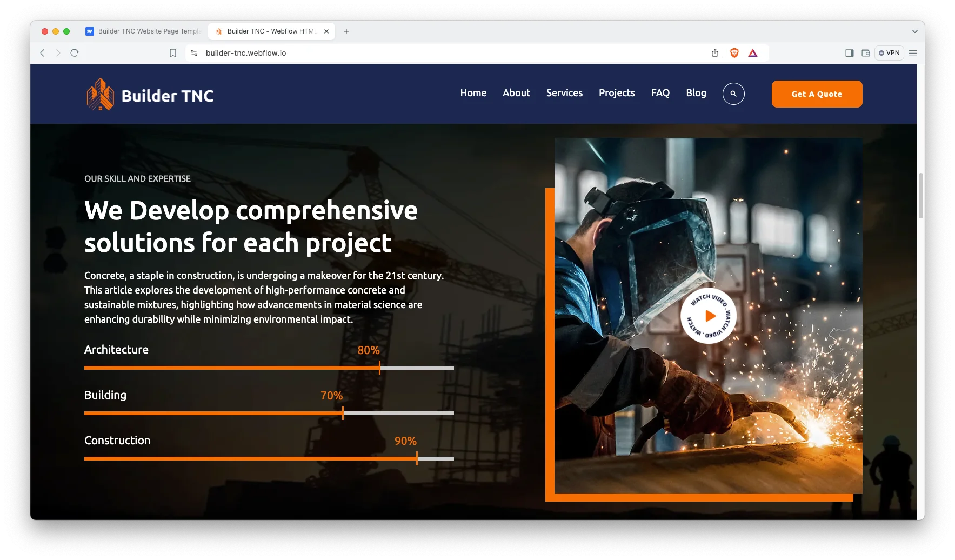Open site settings icon beside URL
The width and height of the screenshot is (955, 560).
click(x=194, y=53)
